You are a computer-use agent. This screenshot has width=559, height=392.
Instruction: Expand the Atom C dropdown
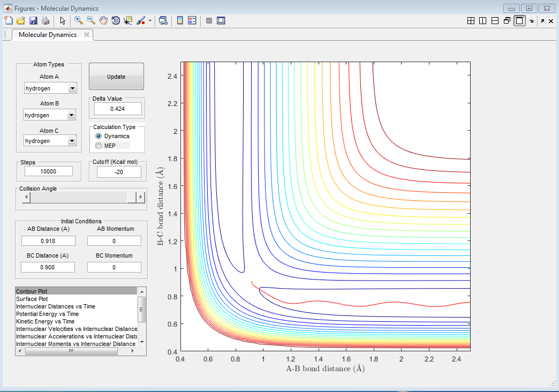pyautogui.click(x=72, y=141)
